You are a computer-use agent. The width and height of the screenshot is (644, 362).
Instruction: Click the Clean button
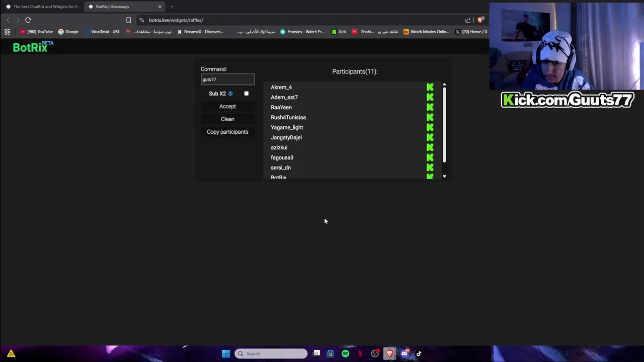(227, 119)
